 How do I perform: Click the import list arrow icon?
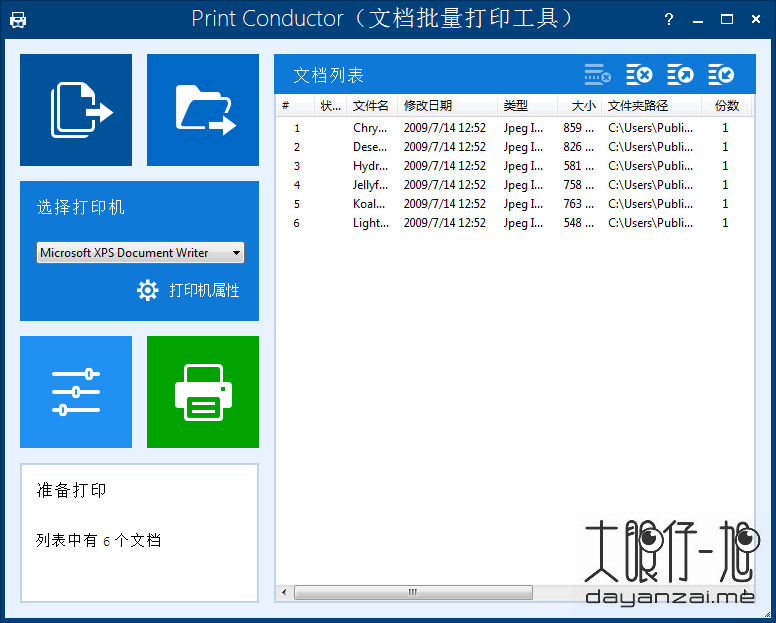click(721, 75)
